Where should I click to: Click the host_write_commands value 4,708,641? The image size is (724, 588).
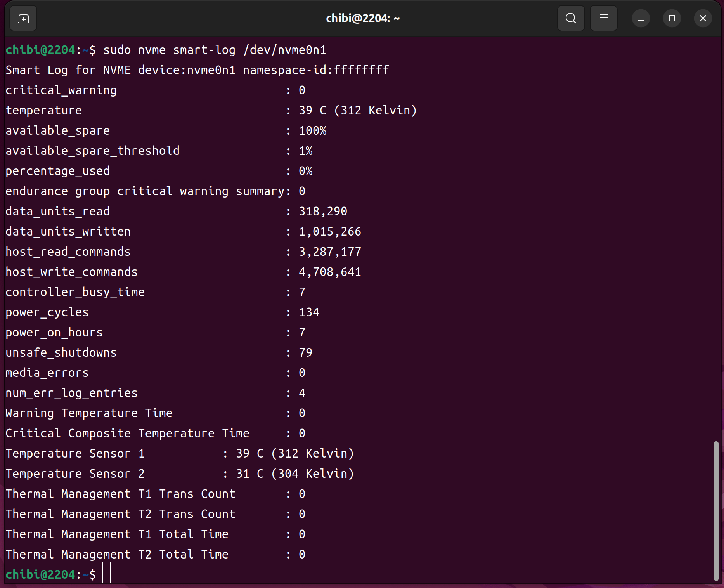click(330, 272)
